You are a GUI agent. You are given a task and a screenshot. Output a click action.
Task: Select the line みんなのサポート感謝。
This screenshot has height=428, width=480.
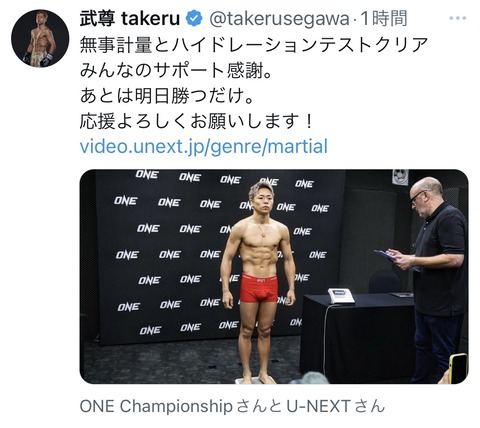176,70
